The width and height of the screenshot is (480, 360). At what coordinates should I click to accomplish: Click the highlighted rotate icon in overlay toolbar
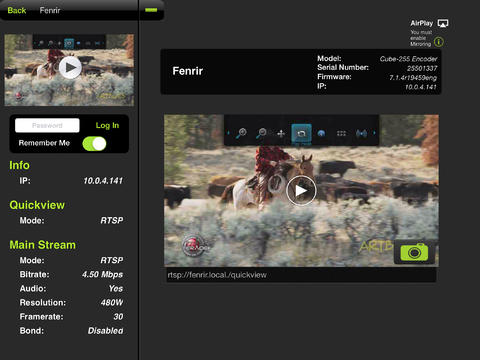click(x=301, y=134)
